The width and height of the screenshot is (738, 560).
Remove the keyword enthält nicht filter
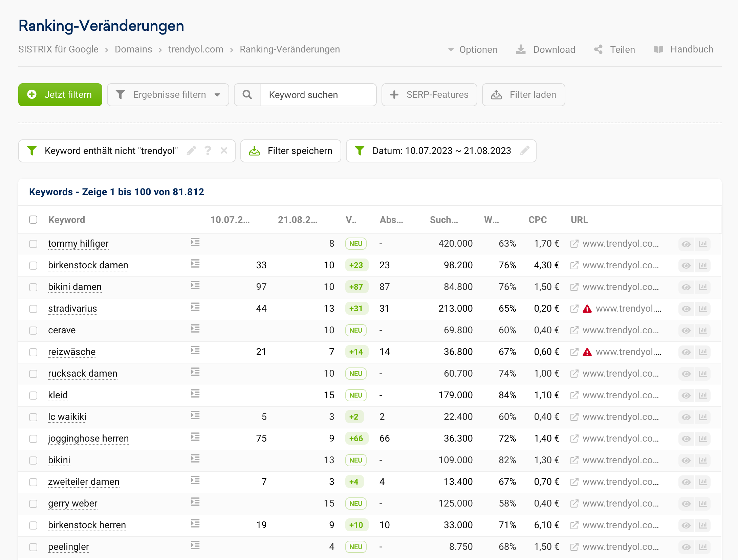tap(224, 151)
